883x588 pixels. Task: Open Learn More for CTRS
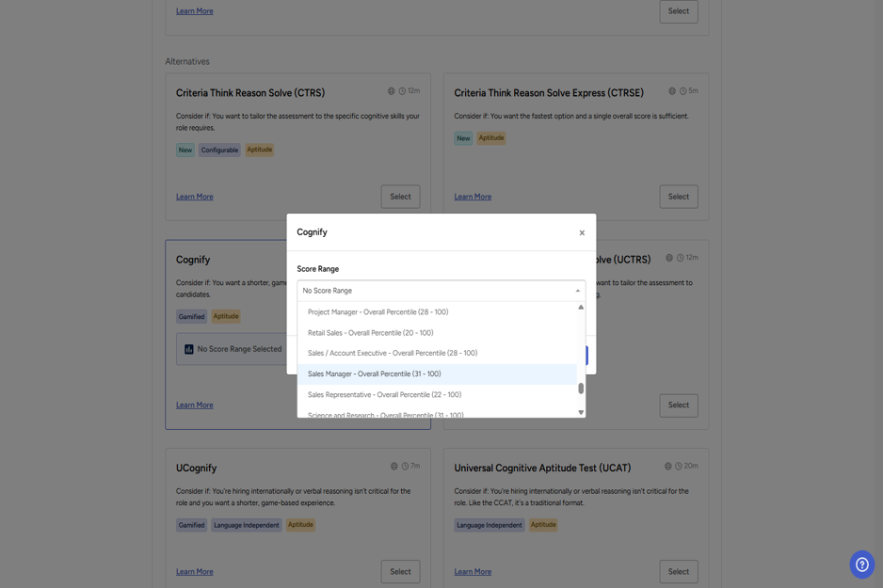(194, 197)
